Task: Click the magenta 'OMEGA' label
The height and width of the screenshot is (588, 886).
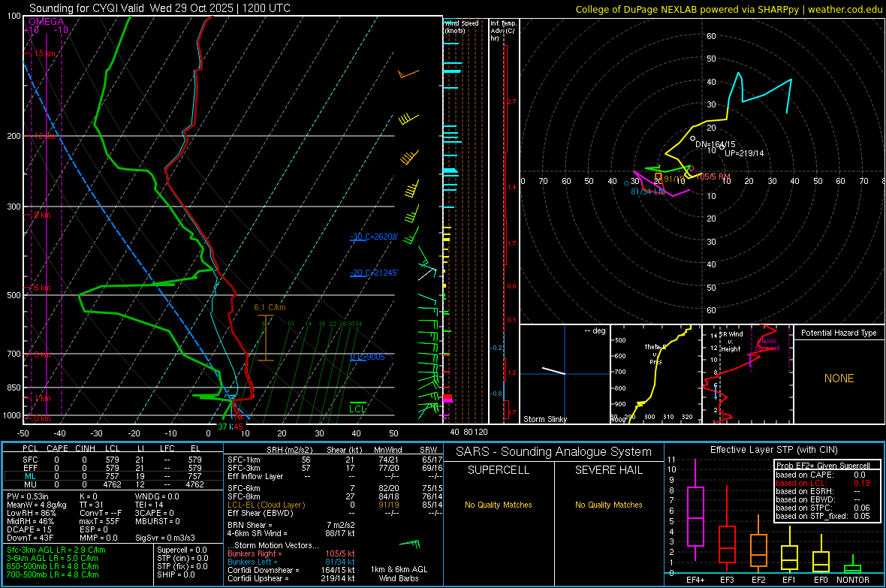Action: pyautogui.click(x=46, y=22)
